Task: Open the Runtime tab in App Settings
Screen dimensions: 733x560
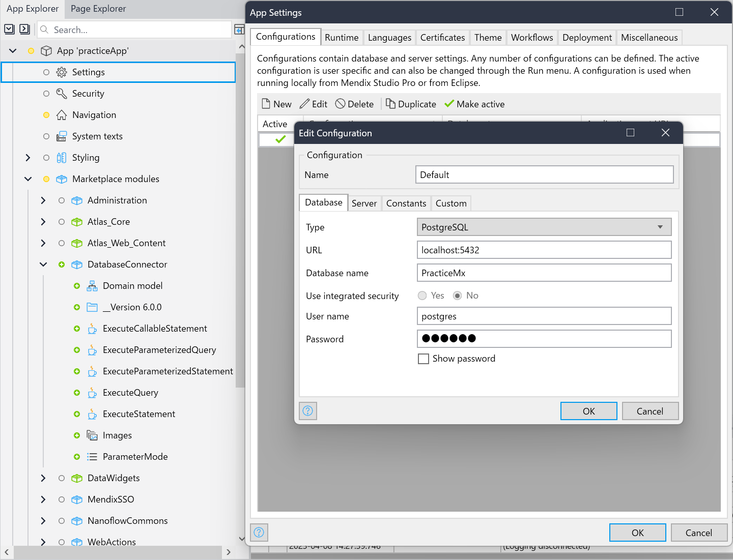Action: pos(341,38)
